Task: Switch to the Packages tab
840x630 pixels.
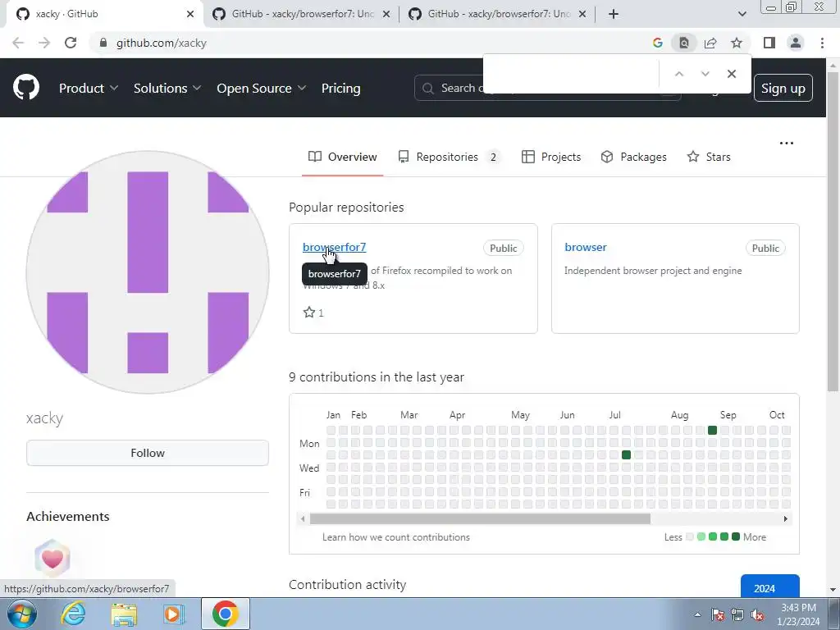Action: 634,157
